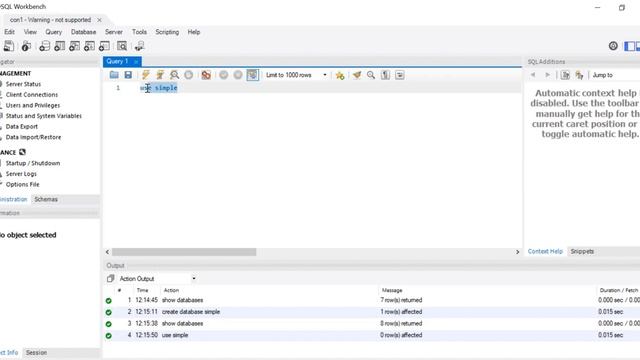Open the Database menu
This screenshot has width=640, height=360.
coord(83,32)
